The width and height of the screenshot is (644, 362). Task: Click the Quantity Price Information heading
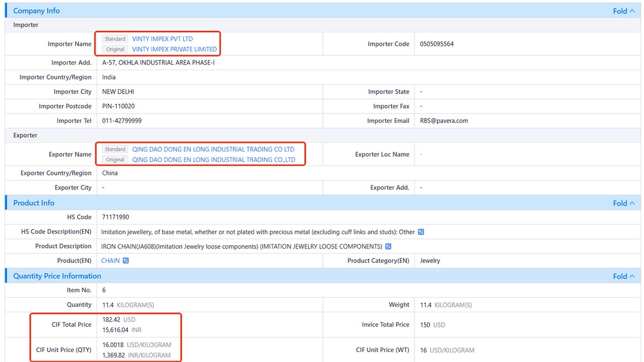point(57,276)
